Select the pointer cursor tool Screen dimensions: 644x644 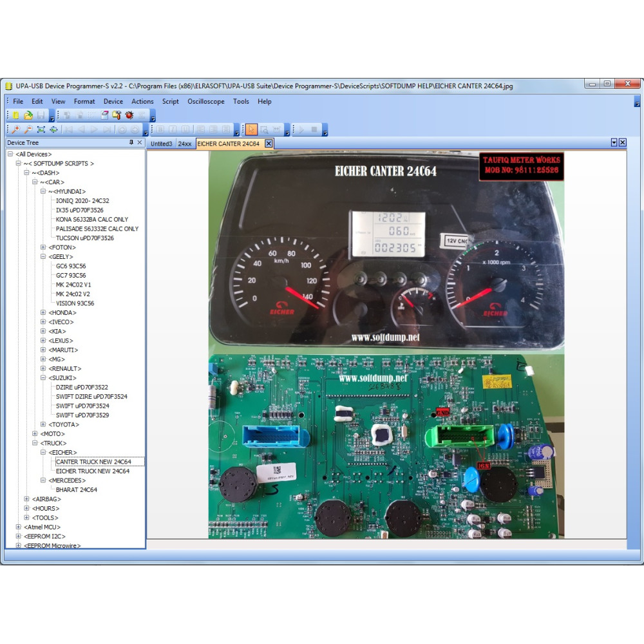point(251,130)
